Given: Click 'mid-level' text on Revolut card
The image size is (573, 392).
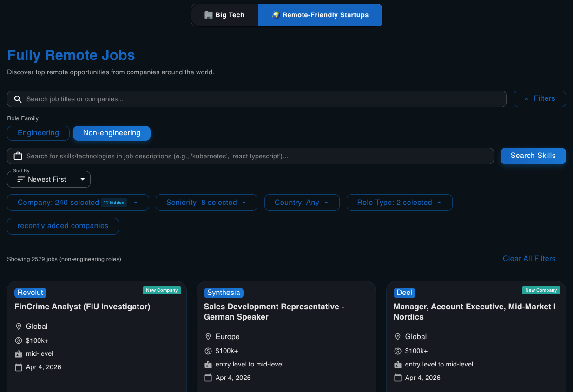Looking at the screenshot, I should pyautogui.click(x=40, y=354).
